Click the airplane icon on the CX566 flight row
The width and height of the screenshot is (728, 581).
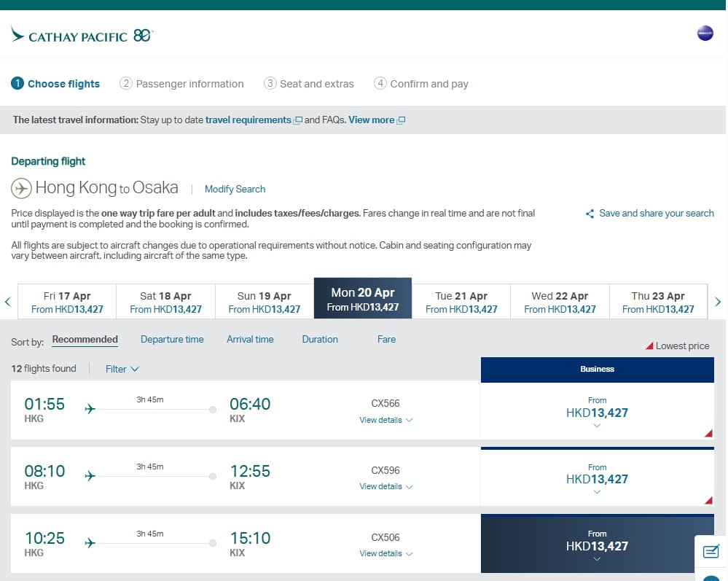(x=90, y=410)
